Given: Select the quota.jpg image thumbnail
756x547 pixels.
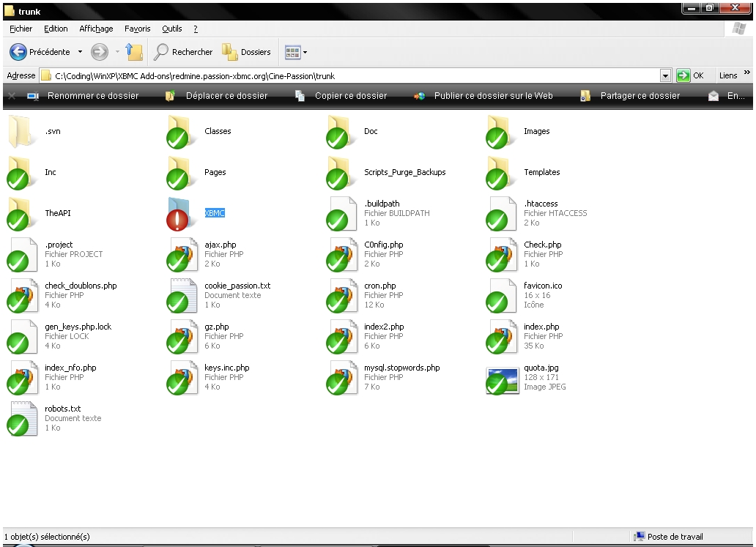Looking at the screenshot, I should pos(503,381).
